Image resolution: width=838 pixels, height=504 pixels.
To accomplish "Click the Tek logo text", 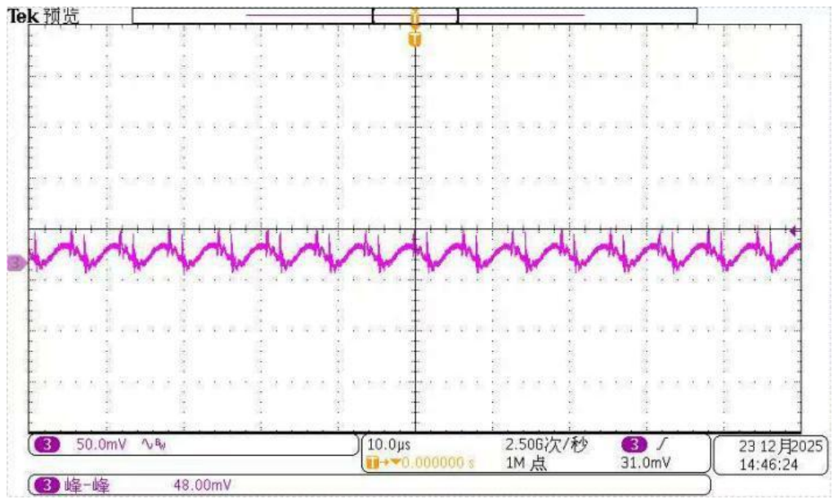I will tap(23, 16).
